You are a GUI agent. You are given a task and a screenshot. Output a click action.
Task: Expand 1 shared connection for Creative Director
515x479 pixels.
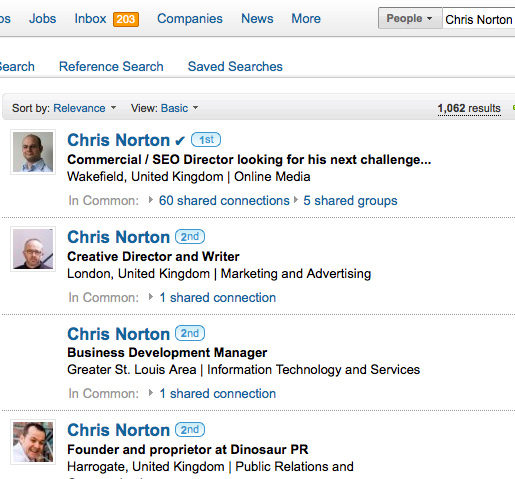218,298
